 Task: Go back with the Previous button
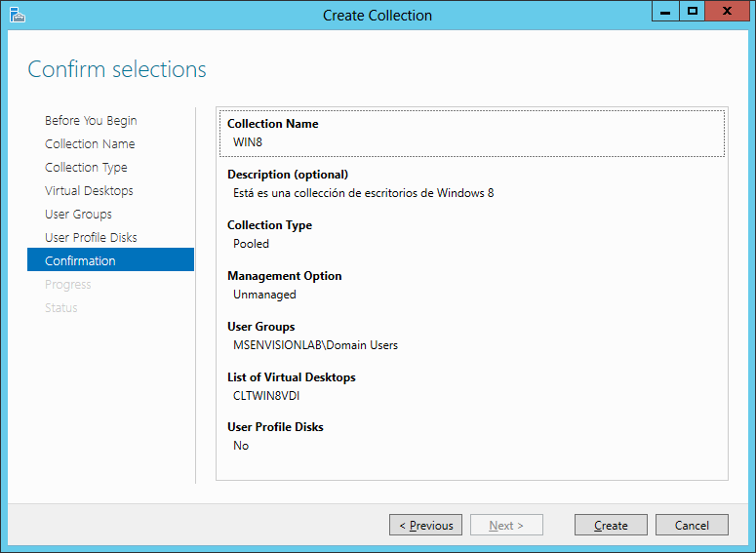(425, 525)
